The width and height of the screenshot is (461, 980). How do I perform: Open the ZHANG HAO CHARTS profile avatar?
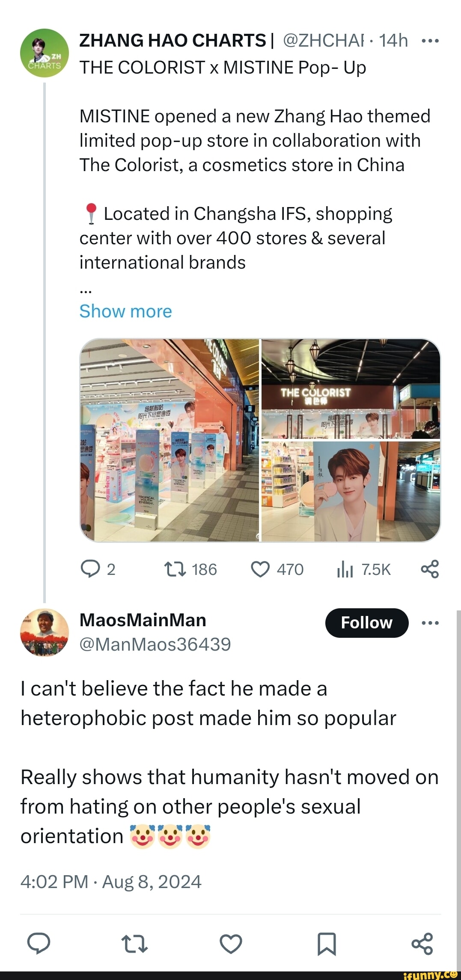pyautogui.click(x=45, y=53)
